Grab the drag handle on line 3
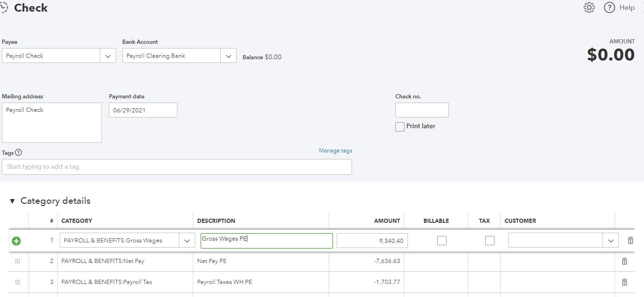 click(x=18, y=282)
